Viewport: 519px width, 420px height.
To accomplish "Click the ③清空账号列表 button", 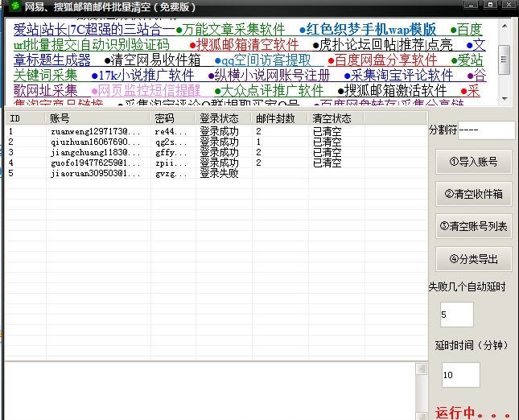I will click(x=472, y=226).
